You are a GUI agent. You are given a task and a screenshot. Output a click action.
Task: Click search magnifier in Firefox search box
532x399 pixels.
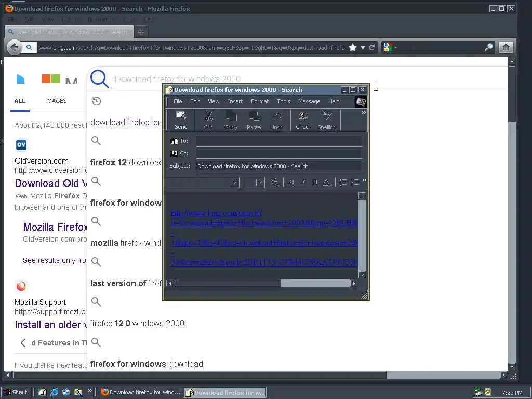pyautogui.click(x=488, y=47)
